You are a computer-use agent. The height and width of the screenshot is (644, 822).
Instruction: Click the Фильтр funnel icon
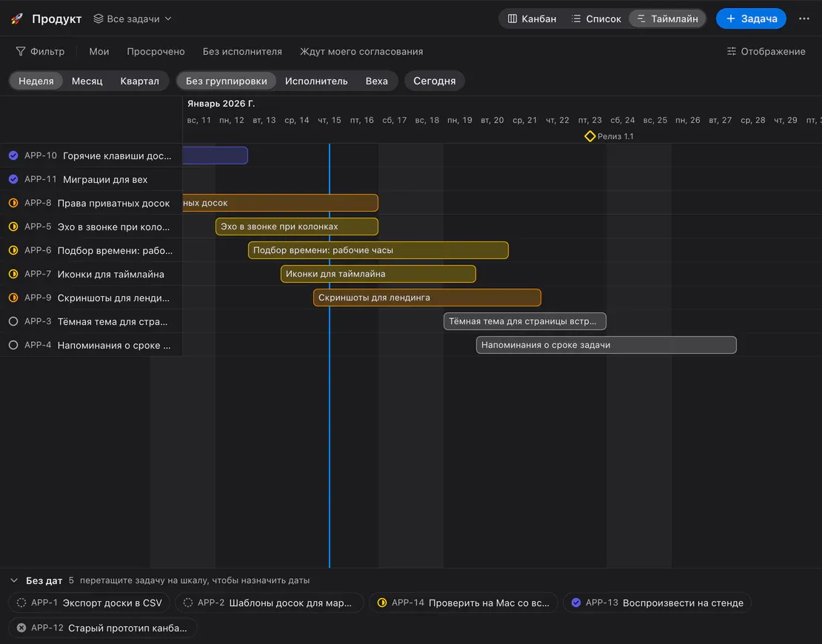tap(21, 51)
